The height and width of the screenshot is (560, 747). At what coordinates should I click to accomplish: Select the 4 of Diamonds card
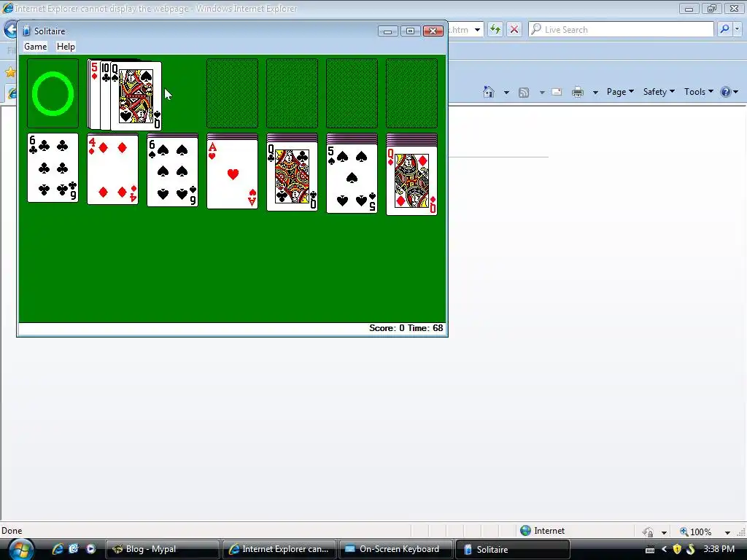113,169
